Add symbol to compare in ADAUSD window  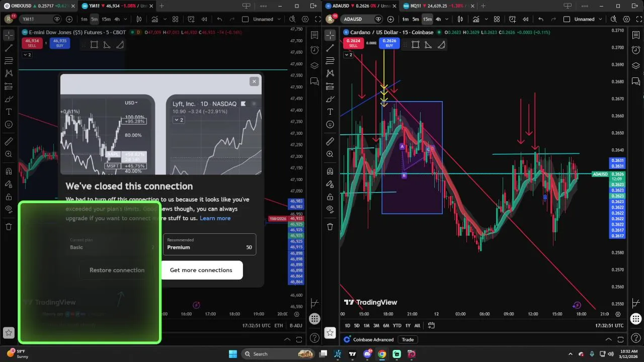coord(391,19)
